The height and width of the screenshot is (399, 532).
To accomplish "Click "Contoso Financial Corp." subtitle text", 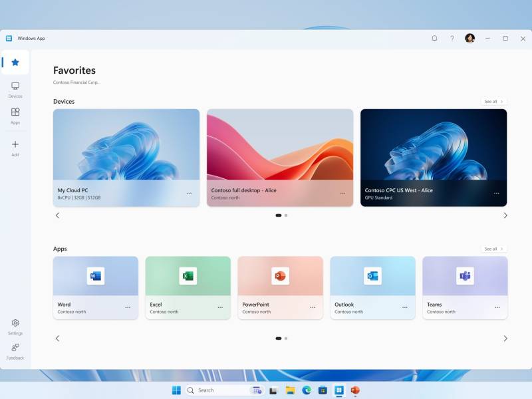I will tap(76, 82).
